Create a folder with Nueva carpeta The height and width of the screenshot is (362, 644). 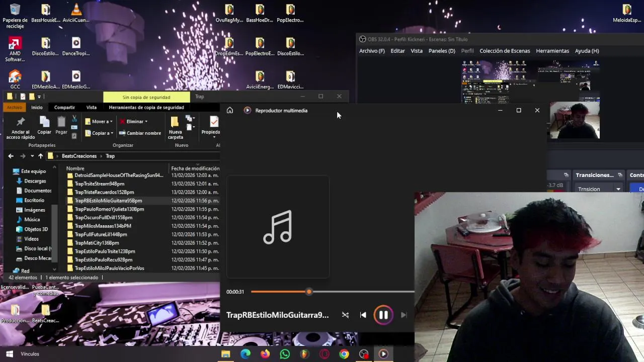[175, 128]
